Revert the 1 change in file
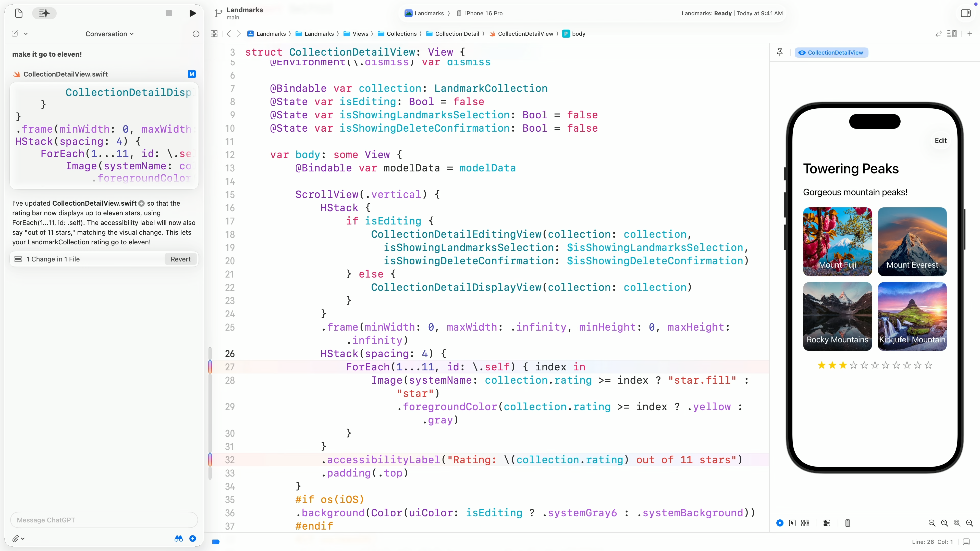 (x=180, y=259)
